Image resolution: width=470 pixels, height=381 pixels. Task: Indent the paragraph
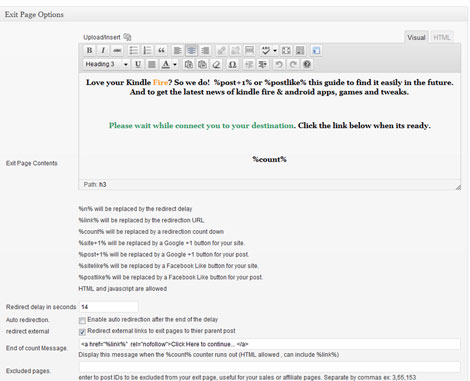pos(263,64)
